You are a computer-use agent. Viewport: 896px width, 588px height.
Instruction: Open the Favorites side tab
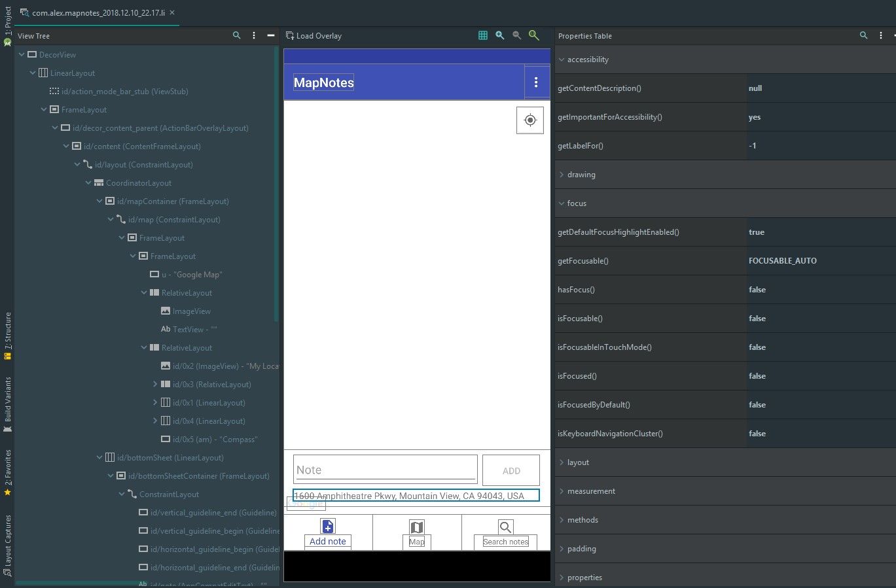pos(7,472)
